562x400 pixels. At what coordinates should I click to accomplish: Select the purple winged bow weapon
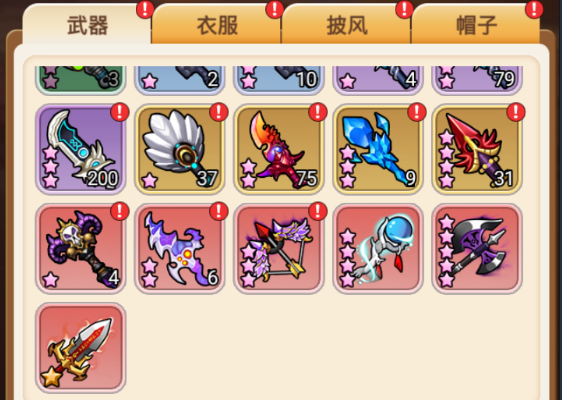pos(279,249)
